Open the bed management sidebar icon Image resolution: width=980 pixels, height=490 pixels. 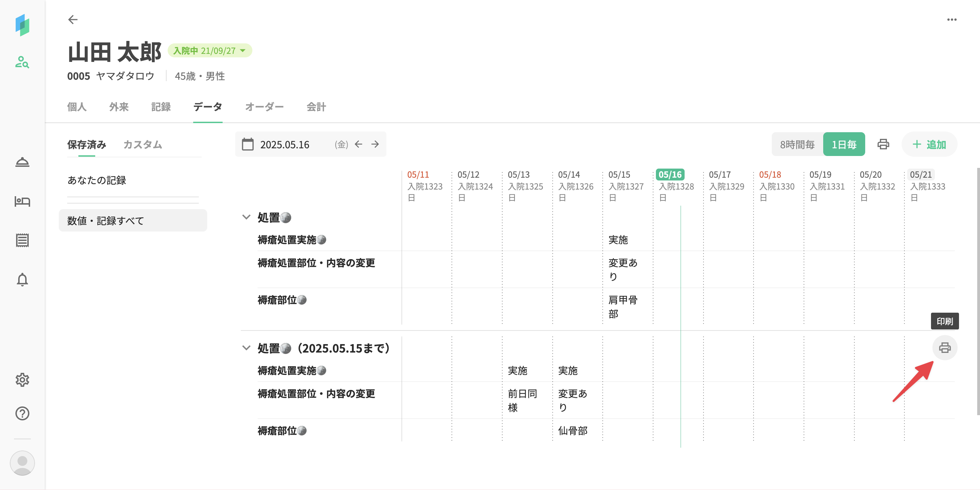[22, 201]
